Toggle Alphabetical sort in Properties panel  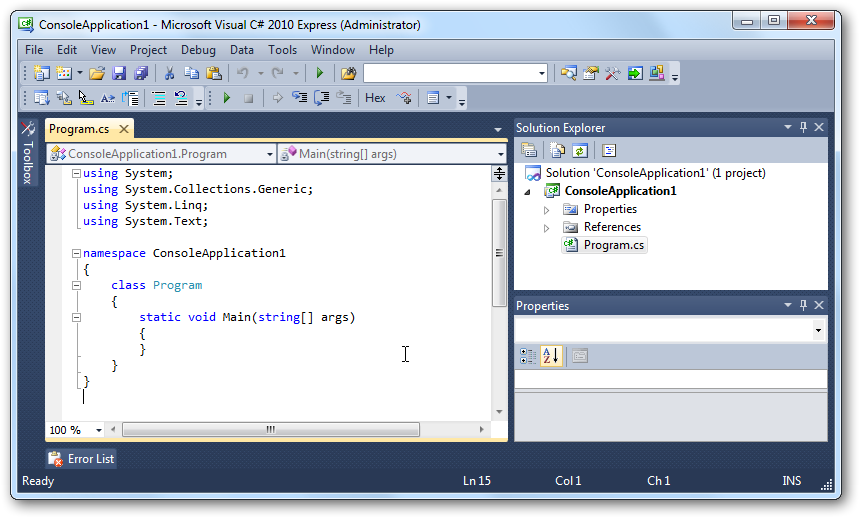(551, 355)
